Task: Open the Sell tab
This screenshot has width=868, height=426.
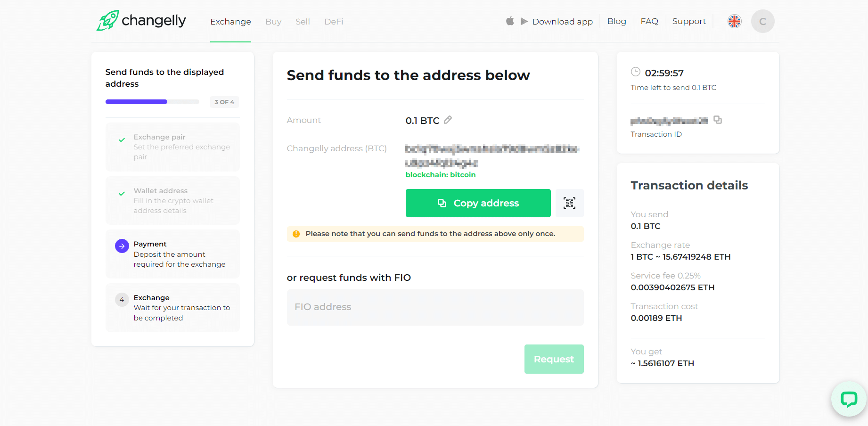Action: coord(303,22)
